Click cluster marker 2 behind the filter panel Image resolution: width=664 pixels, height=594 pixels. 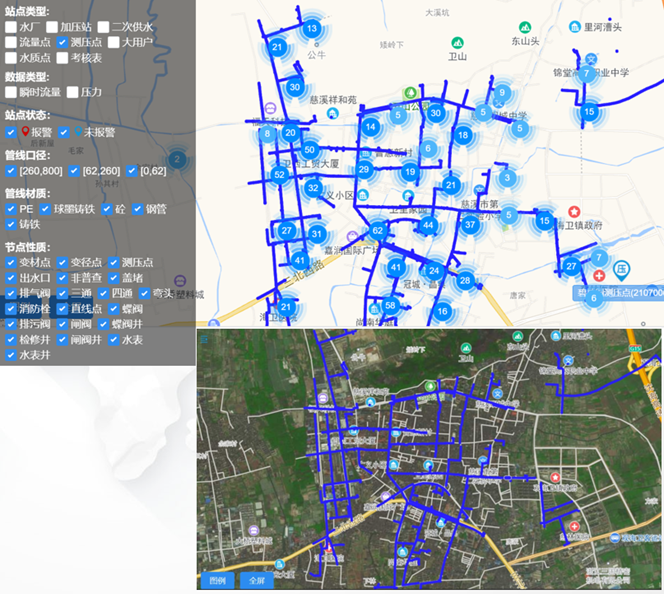[x=177, y=160]
